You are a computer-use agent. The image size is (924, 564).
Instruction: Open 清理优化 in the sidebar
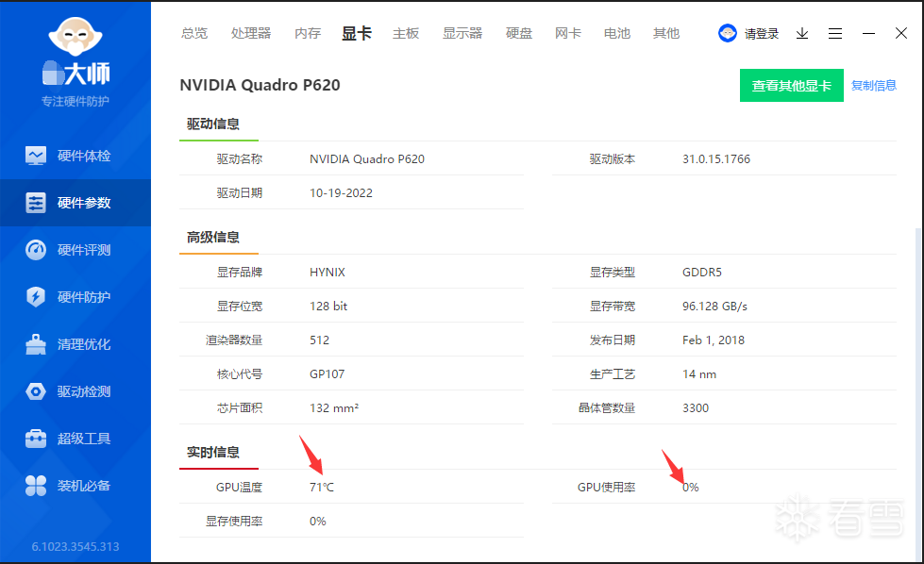[76, 344]
